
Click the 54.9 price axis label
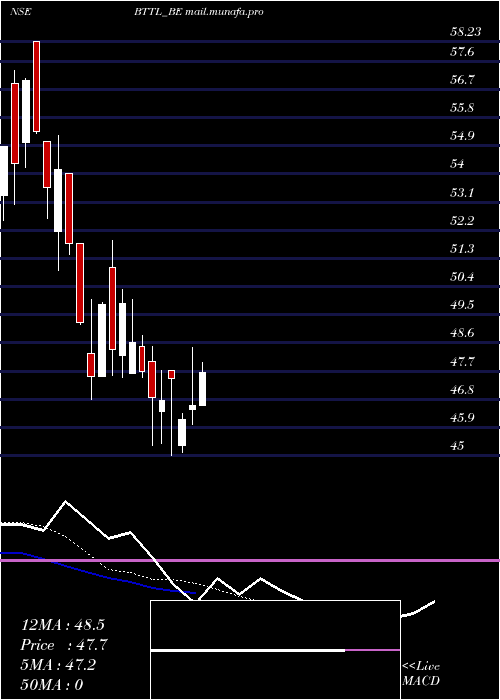(x=462, y=136)
